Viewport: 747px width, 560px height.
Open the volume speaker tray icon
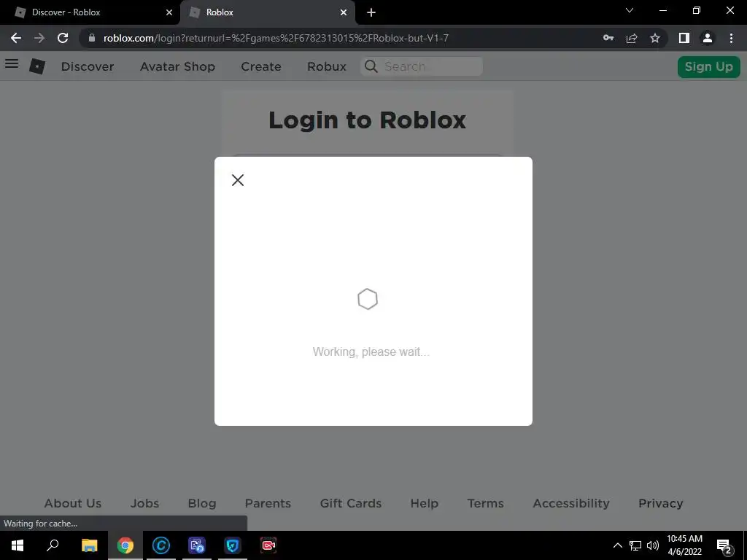click(653, 545)
